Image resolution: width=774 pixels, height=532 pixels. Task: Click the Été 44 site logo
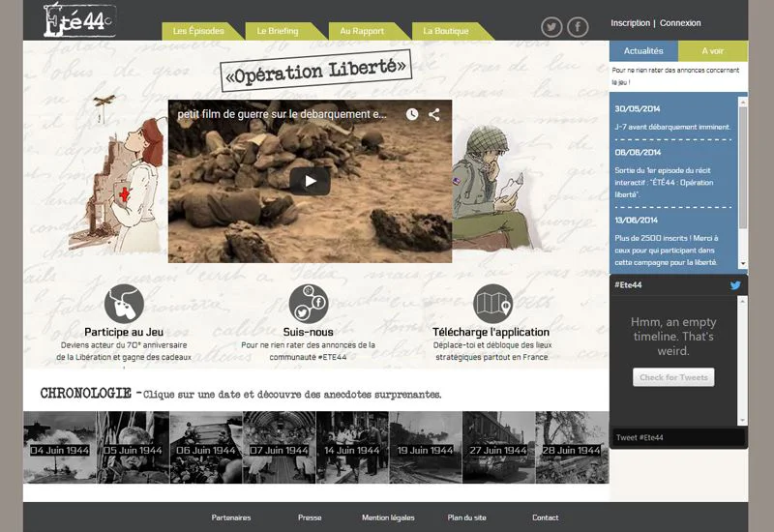click(79, 17)
